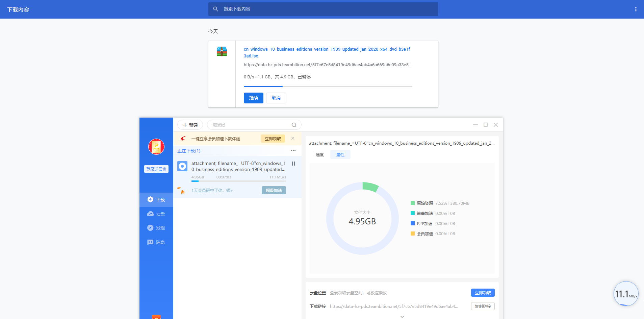
Task: Maximize the Xunlei window
Action: (x=486, y=125)
